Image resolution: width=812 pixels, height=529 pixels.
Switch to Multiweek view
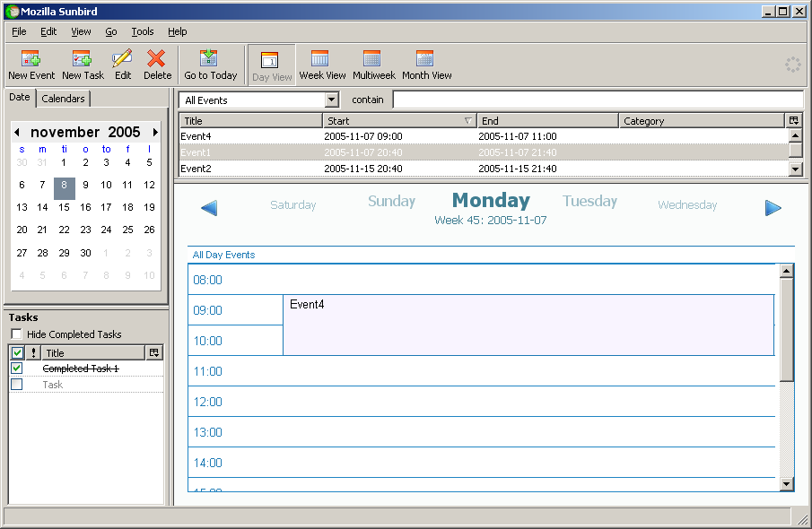373,60
